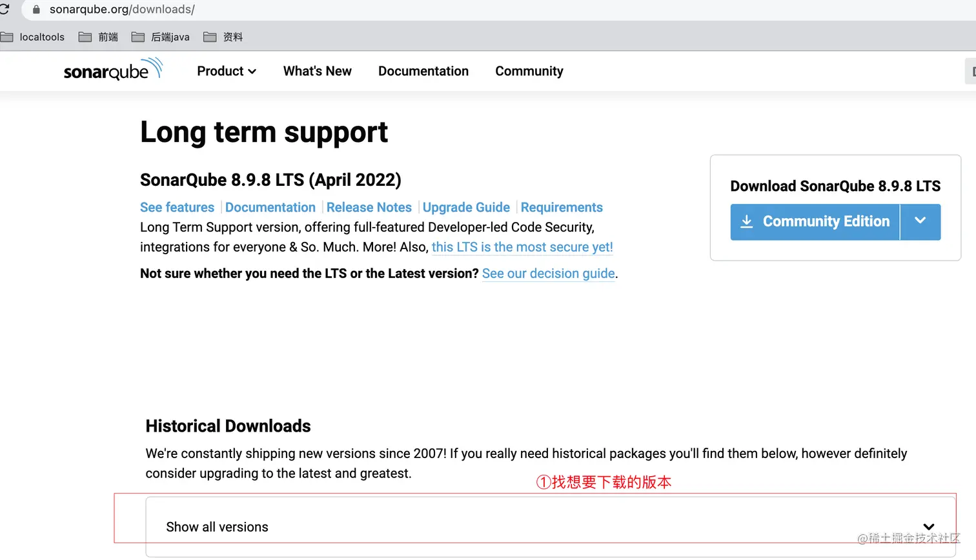Open the Release Notes link

369,207
